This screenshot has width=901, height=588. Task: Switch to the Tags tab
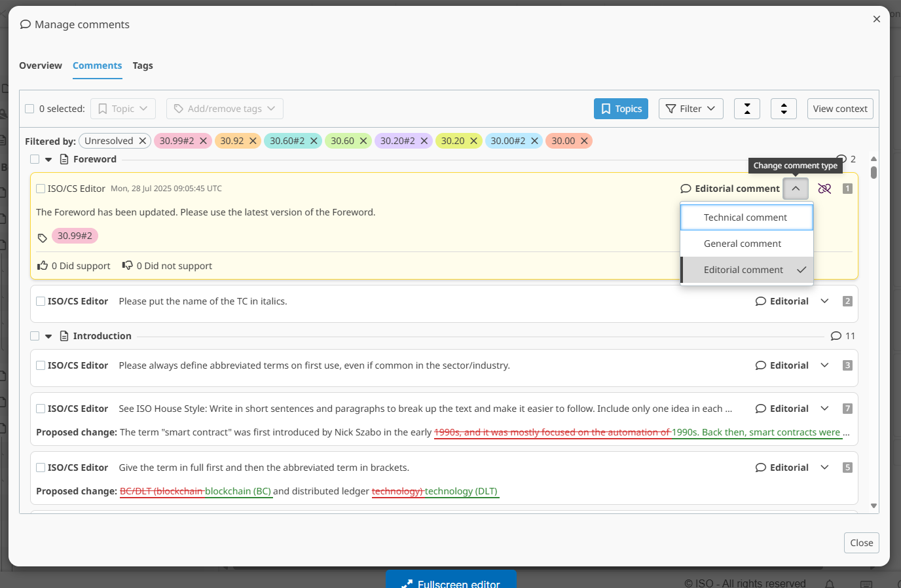[143, 65]
